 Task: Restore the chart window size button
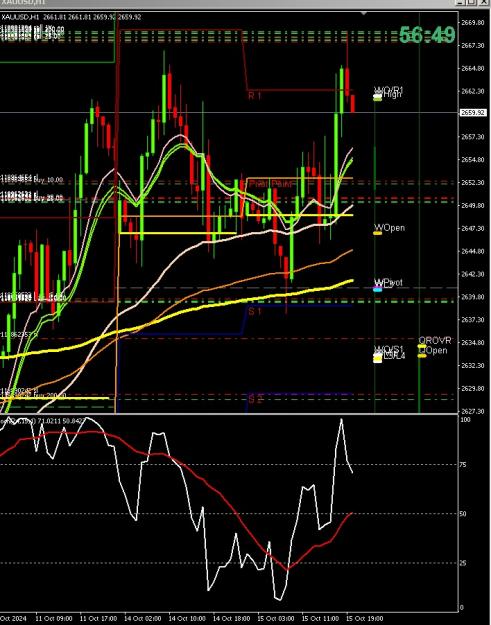[471, 2]
